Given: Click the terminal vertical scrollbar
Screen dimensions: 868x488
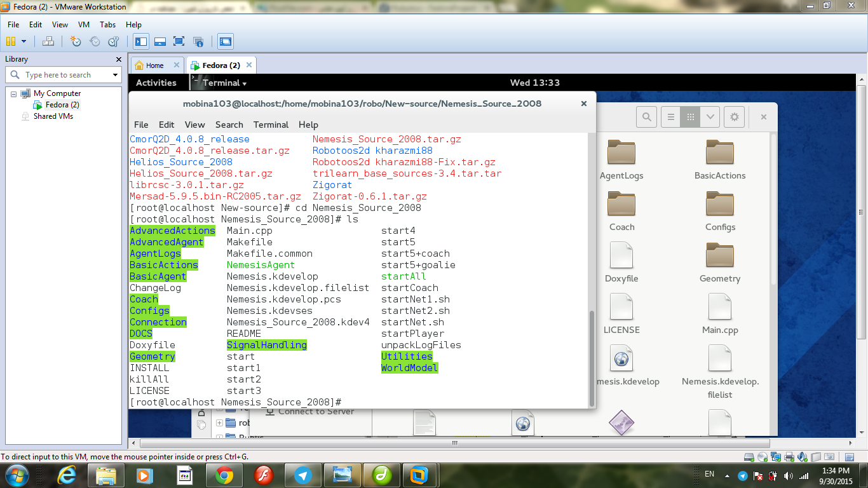Looking at the screenshot, I should click(x=592, y=358).
